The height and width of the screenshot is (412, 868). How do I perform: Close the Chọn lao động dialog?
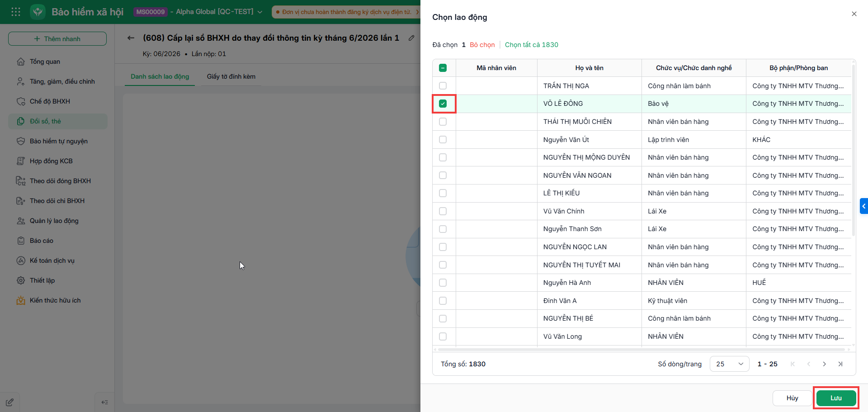(x=854, y=14)
